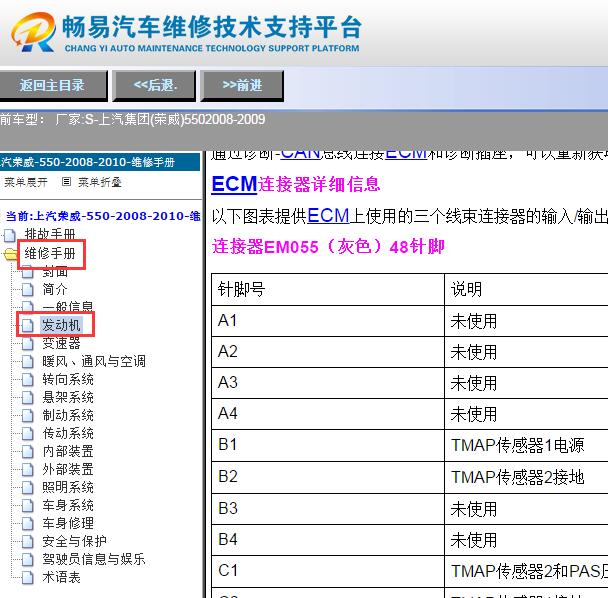Screen dimensions: 608x598
Task: Open 驾驶员信息与娱乐 section
Action: pos(94,559)
